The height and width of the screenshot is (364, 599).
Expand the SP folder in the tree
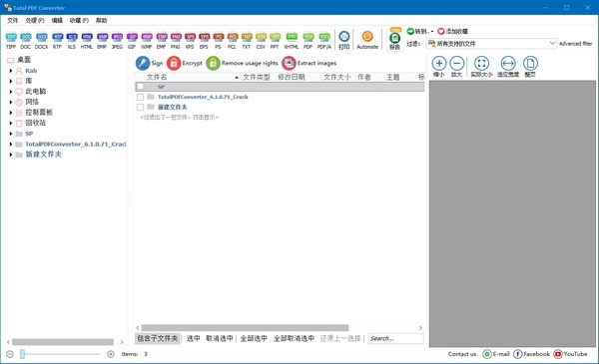(11, 134)
